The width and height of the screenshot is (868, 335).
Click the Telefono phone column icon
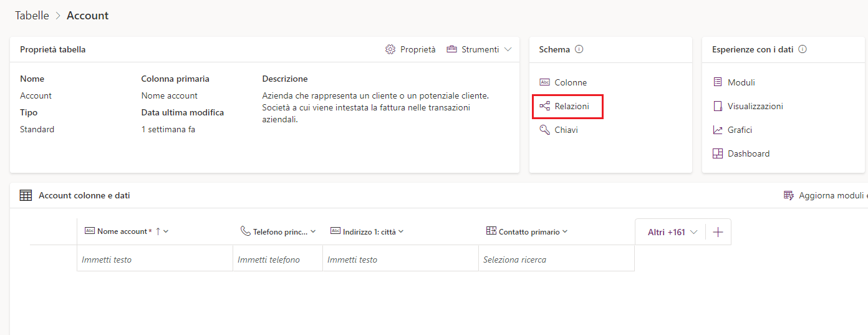(245, 231)
